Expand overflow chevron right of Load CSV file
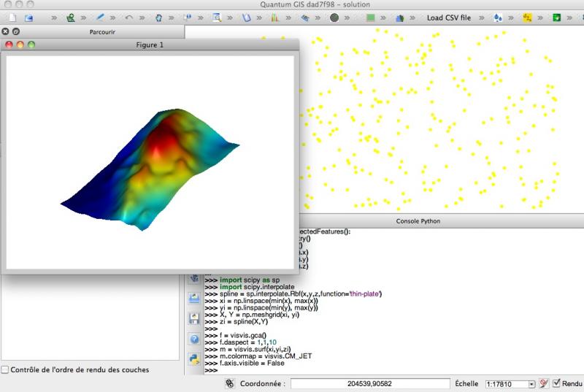 483,18
